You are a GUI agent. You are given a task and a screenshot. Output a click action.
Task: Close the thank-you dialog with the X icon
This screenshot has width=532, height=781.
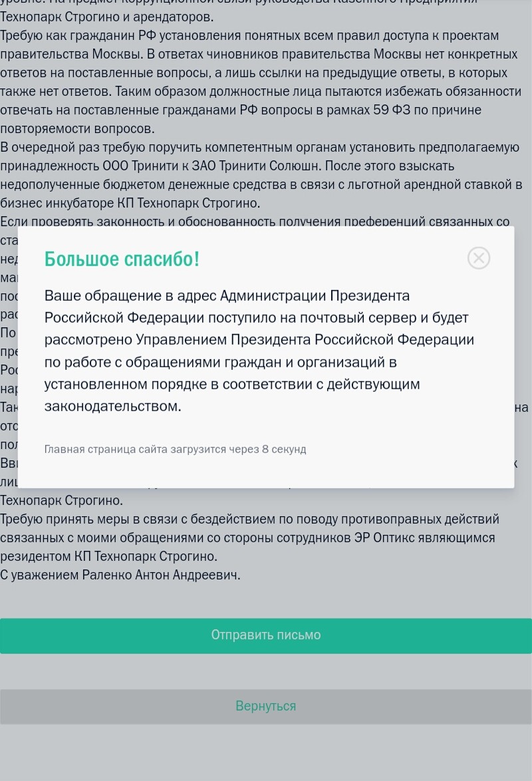pyautogui.click(x=479, y=257)
